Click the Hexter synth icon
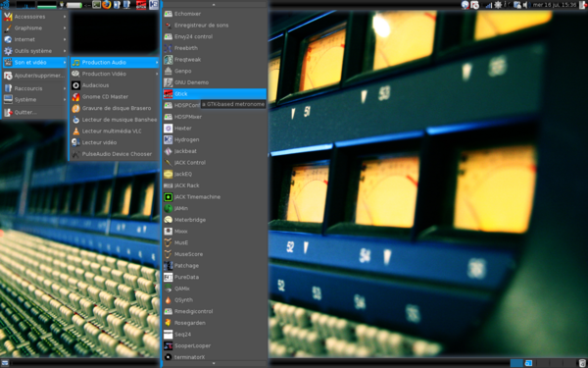Screen dimensions: 588x368 [168, 128]
